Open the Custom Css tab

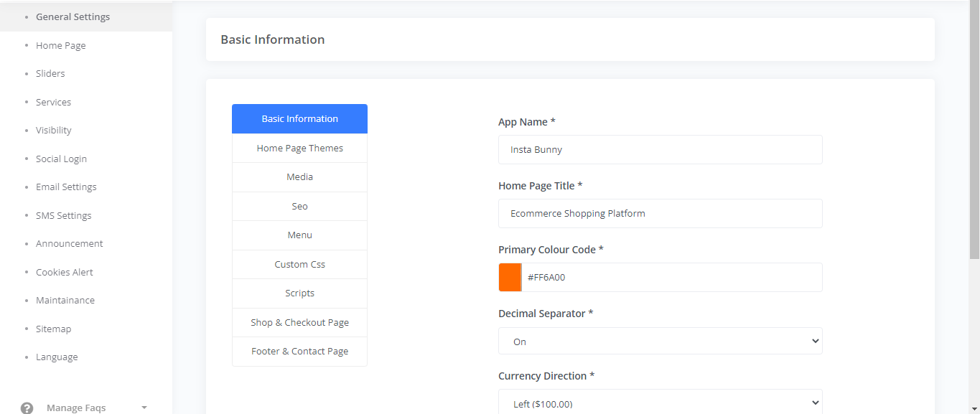tap(299, 265)
